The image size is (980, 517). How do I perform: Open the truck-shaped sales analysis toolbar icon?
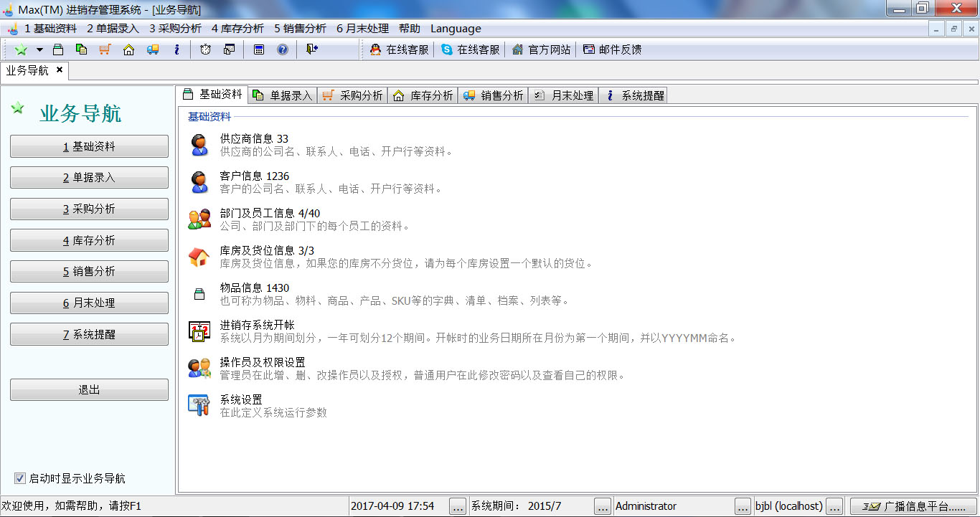click(x=152, y=49)
